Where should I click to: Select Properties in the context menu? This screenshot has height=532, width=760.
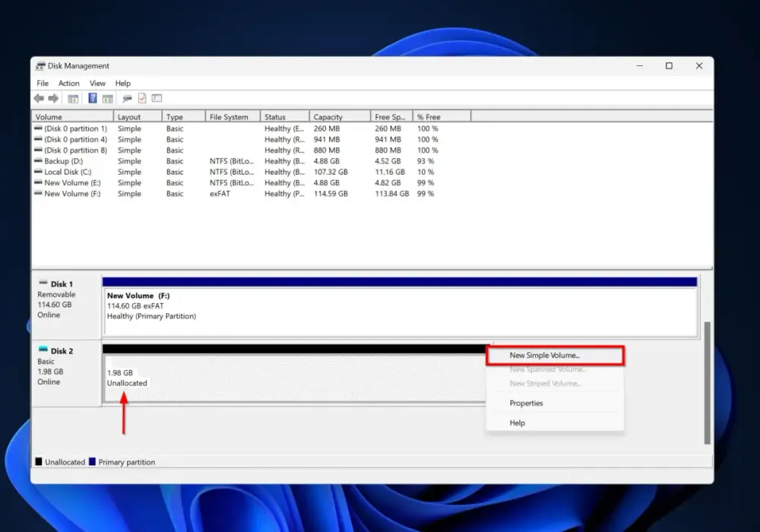pos(555,403)
